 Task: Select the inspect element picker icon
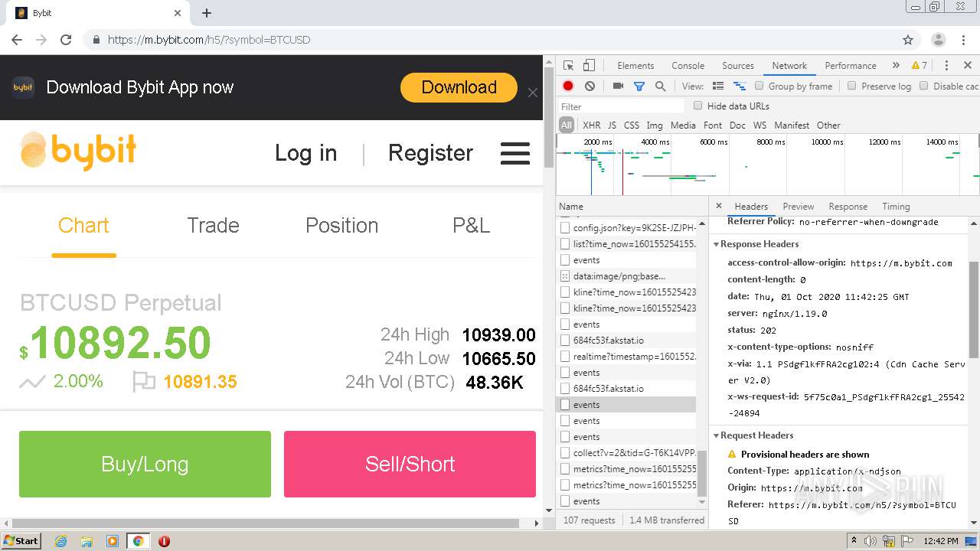(x=568, y=66)
